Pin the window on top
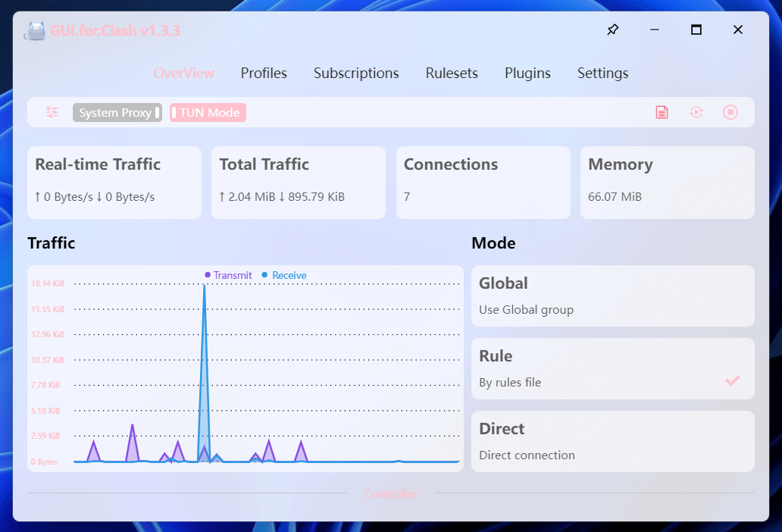The width and height of the screenshot is (782, 532). [x=613, y=30]
